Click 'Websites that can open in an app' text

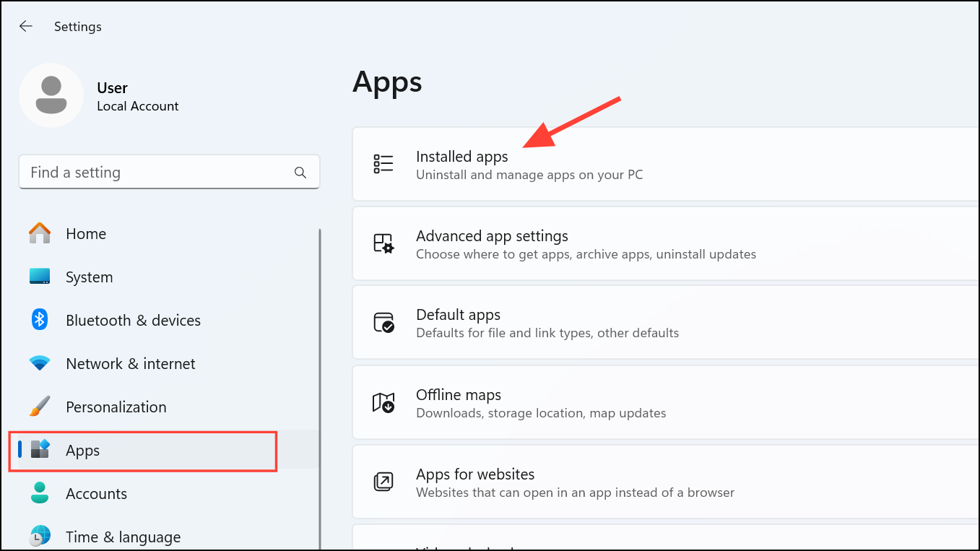pyautogui.click(x=575, y=492)
